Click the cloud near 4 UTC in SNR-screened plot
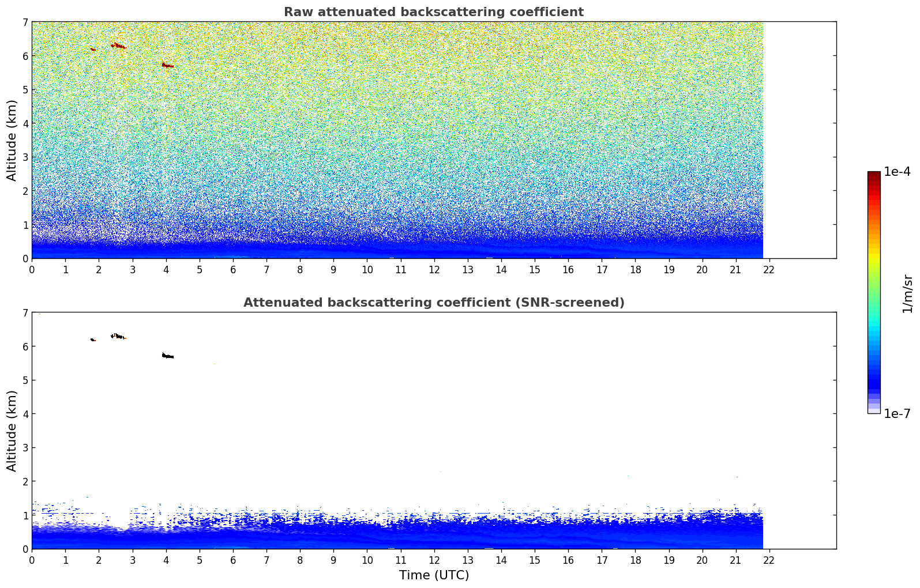Image resolution: width=920 pixels, height=588 pixels. (x=167, y=356)
